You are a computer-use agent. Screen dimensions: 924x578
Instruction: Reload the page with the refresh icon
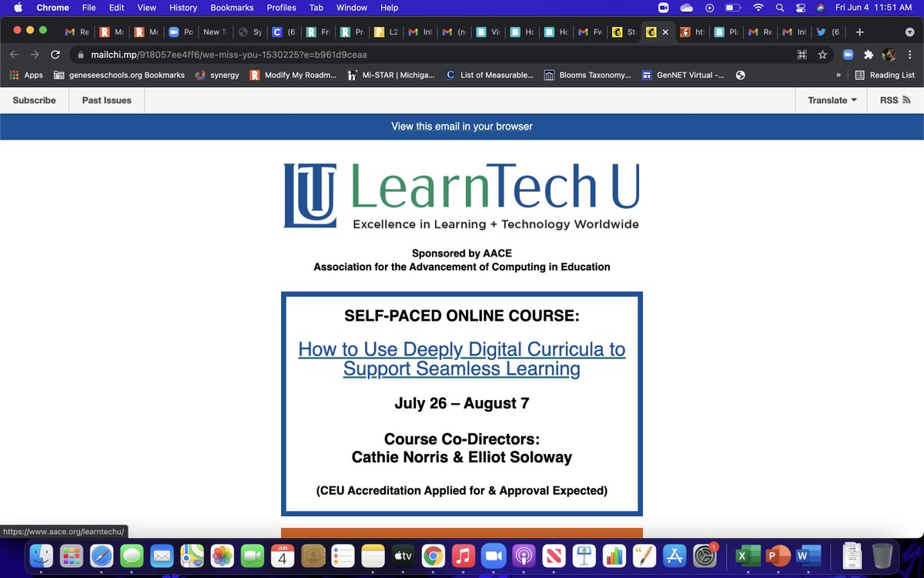(55, 55)
